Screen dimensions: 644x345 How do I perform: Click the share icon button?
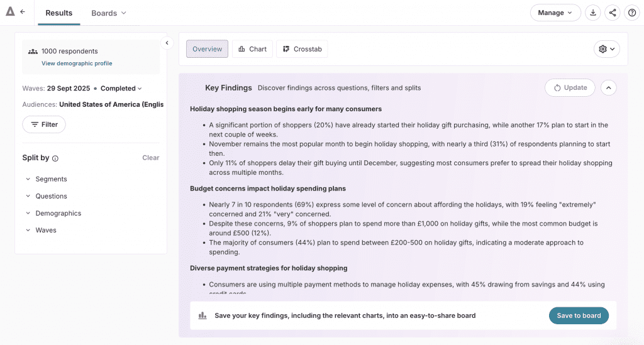click(x=613, y=13)
